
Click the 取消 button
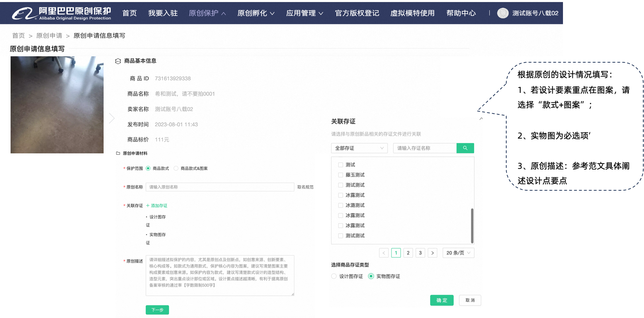470,300
